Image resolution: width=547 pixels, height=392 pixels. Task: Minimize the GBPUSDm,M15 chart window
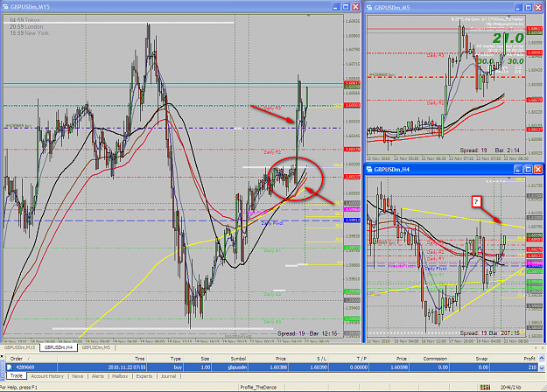(335, 7)
